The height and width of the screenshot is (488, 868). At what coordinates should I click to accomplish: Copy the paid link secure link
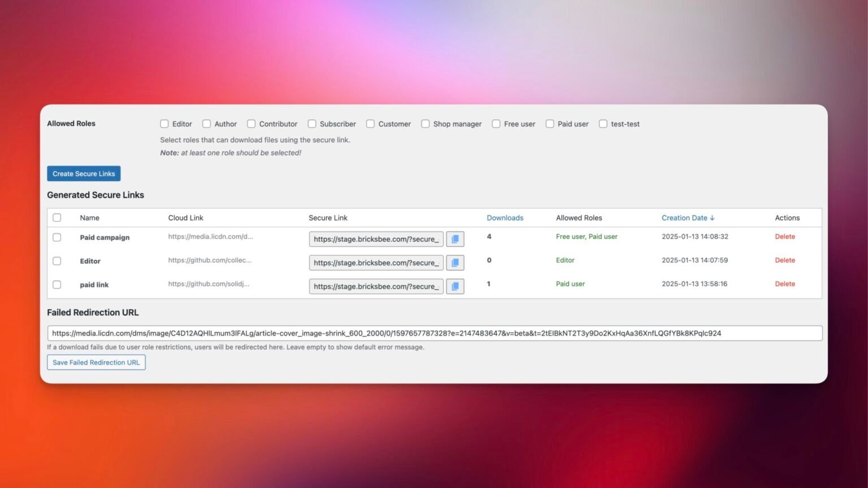click(x=455, y=286)
